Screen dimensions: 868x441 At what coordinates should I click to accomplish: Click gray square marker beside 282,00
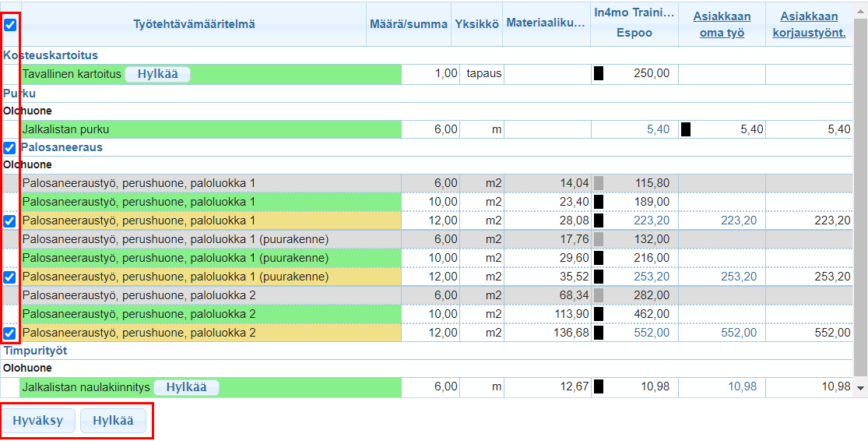tap(599, 295)
